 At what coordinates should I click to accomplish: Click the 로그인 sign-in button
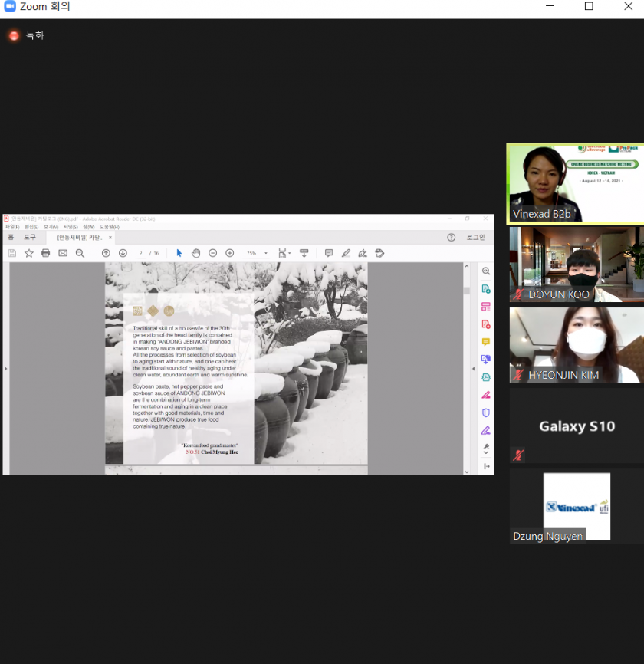[476, 238]
